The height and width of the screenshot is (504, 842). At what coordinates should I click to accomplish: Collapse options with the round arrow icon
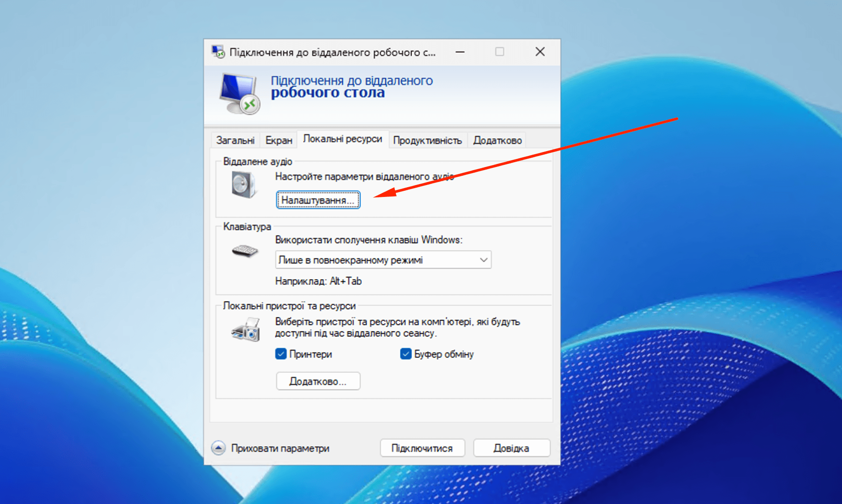pyautogui.click(x=218, y=448)
